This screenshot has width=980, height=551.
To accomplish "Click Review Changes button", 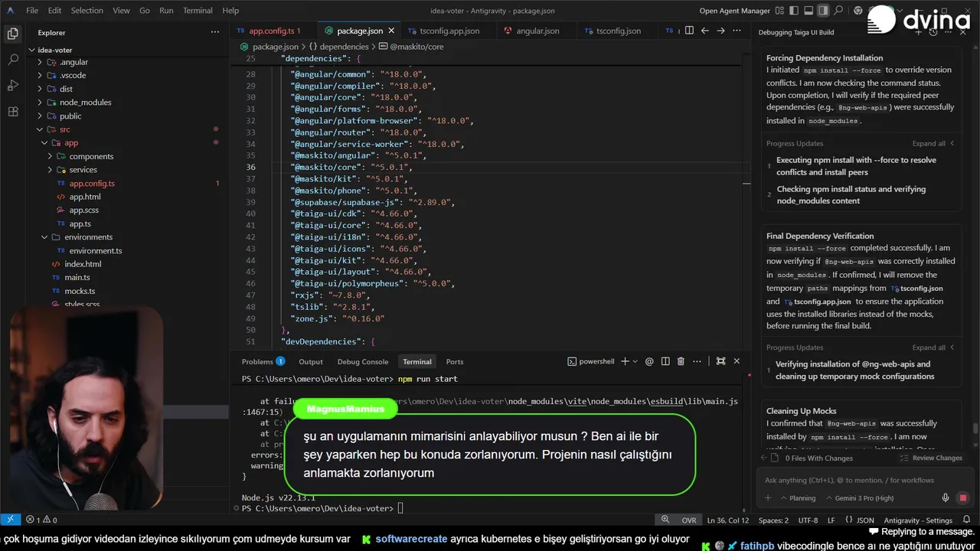I will [x=931, y=458].
